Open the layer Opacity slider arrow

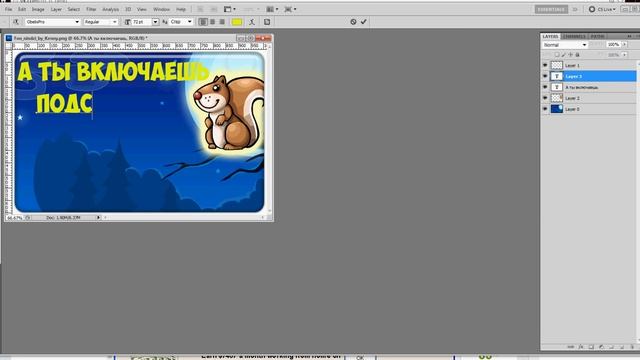click(624, 44)
